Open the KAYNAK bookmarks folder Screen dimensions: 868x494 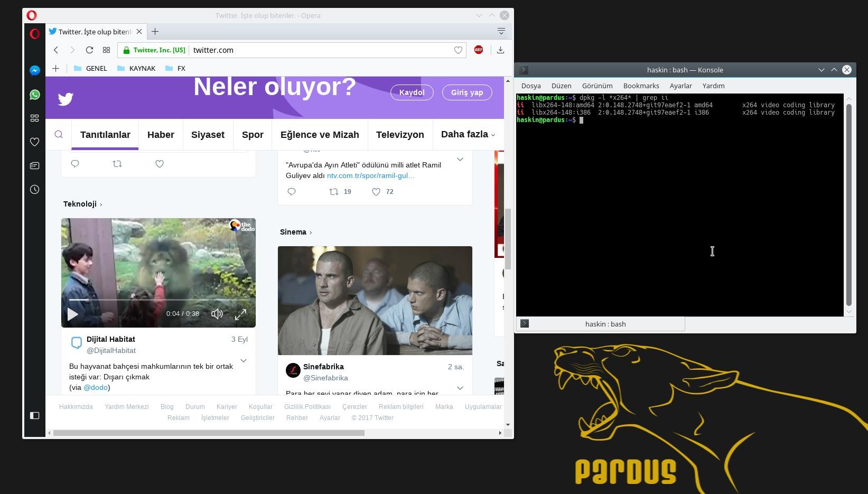(136, 68)
